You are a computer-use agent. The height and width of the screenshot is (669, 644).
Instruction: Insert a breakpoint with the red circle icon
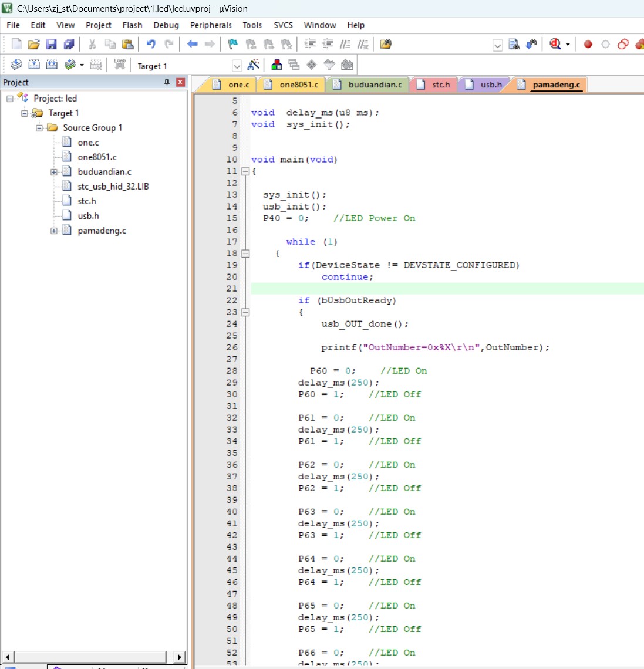pyautogui.click(x=588, y=45)
